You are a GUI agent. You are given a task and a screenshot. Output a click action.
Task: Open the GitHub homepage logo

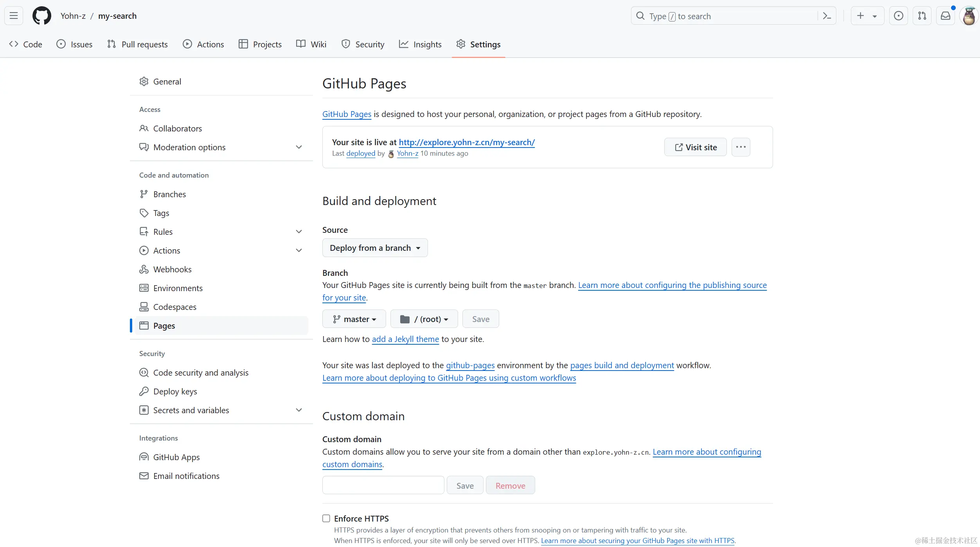pyautogui.click(x=41, y=16)
